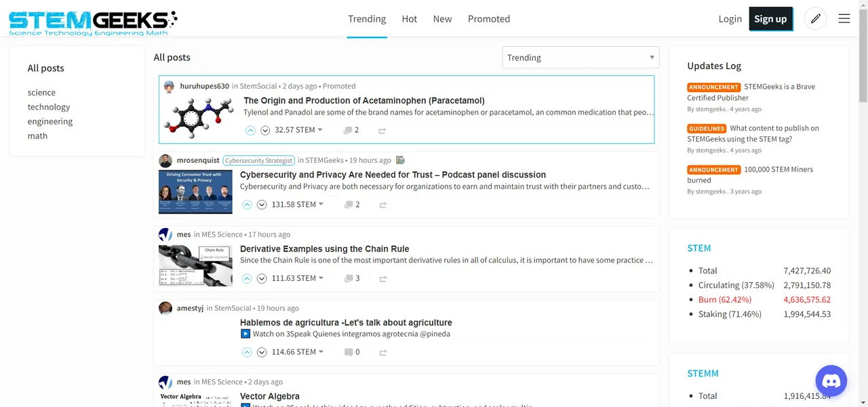Click the STEM token heading
868x407 pixels.
699,248
